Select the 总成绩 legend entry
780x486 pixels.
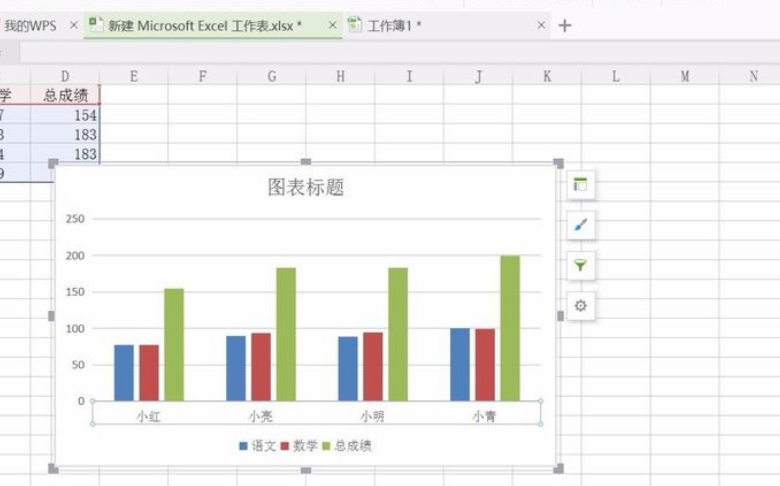[x=347, y=446]
